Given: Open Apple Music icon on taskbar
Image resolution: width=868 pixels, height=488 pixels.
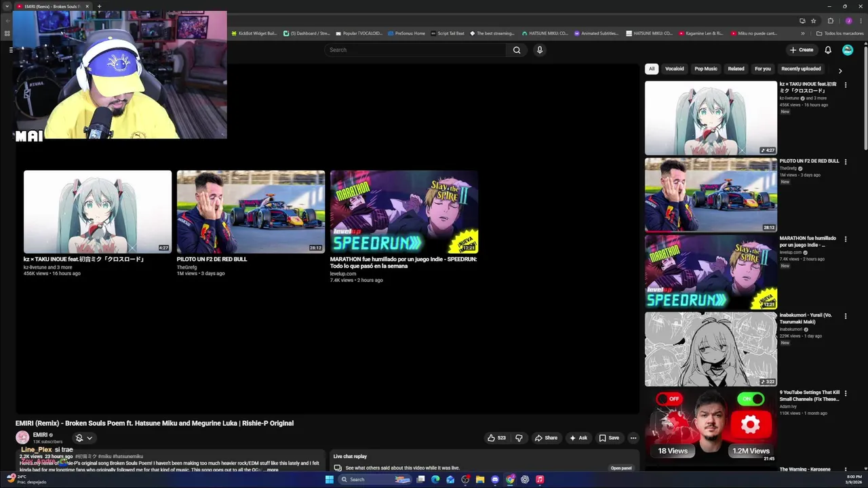Looking at the screenshot, I should tap(540, 479).
